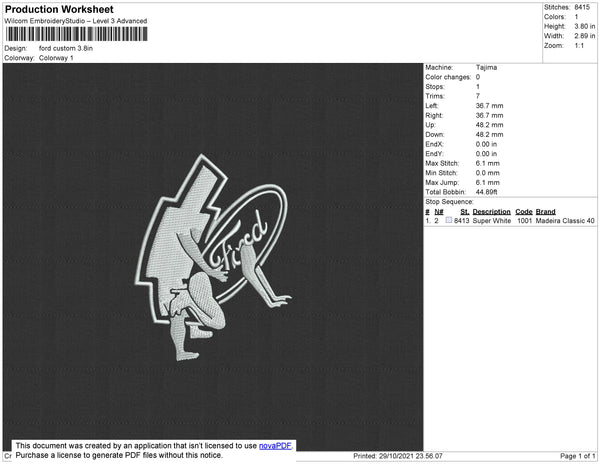Viewport: 600px width, 464px height.
Task: Click the Super White thread color swatch
Action: tap(448, 220)
